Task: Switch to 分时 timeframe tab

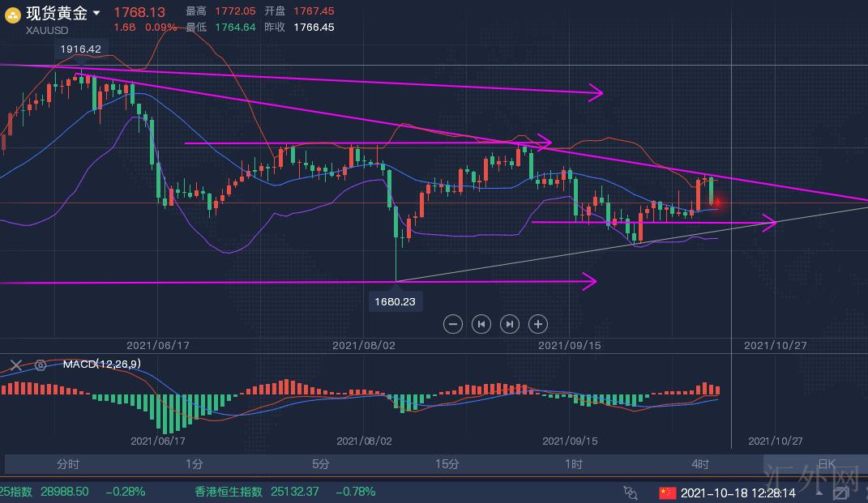Action: tap(68, 464)
